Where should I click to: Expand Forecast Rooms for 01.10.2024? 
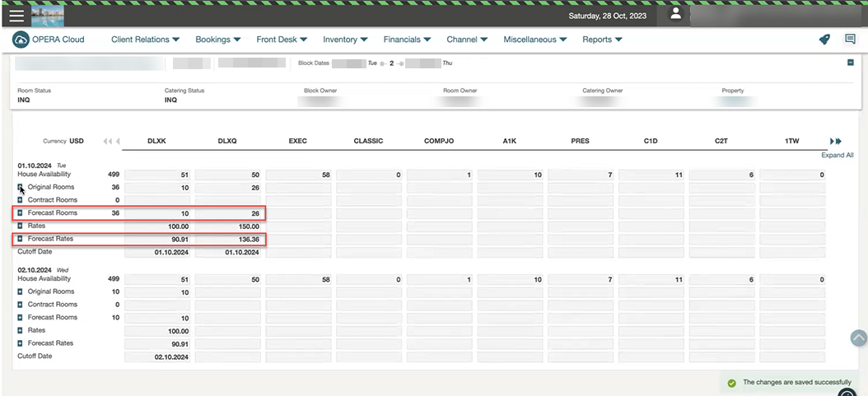(20, 213)
